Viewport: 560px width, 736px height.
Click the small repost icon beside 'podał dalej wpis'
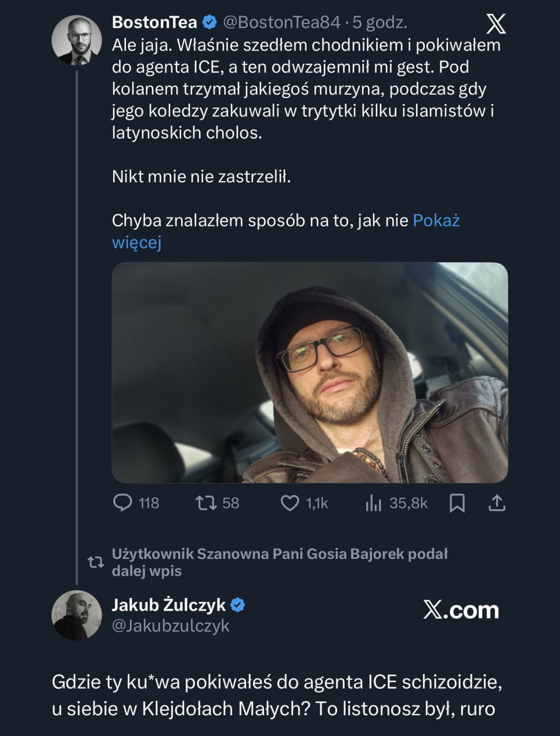click(x=95, y=562)
